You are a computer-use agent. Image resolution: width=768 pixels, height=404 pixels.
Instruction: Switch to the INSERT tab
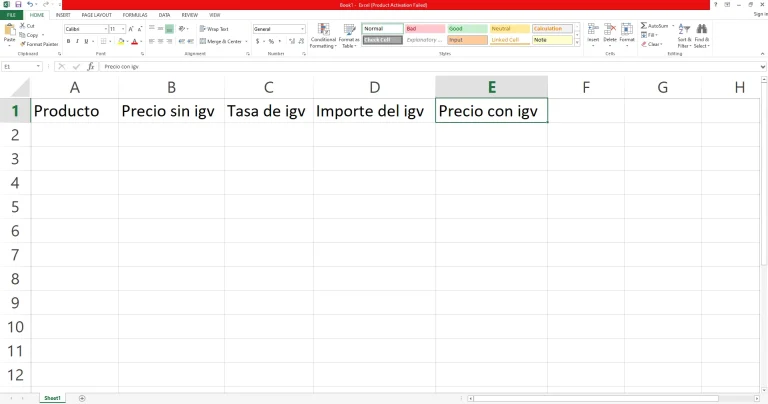click(x=63, y=15)
